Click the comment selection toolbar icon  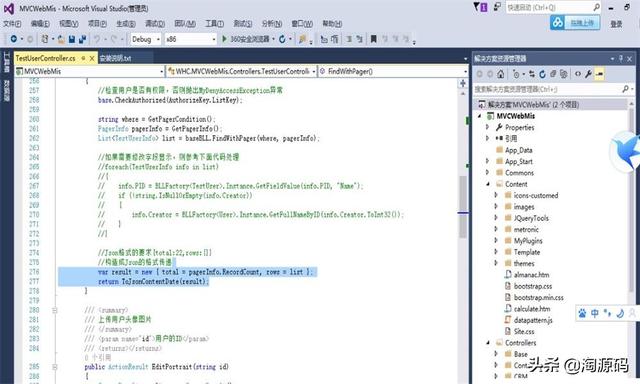tap(349, 39)
